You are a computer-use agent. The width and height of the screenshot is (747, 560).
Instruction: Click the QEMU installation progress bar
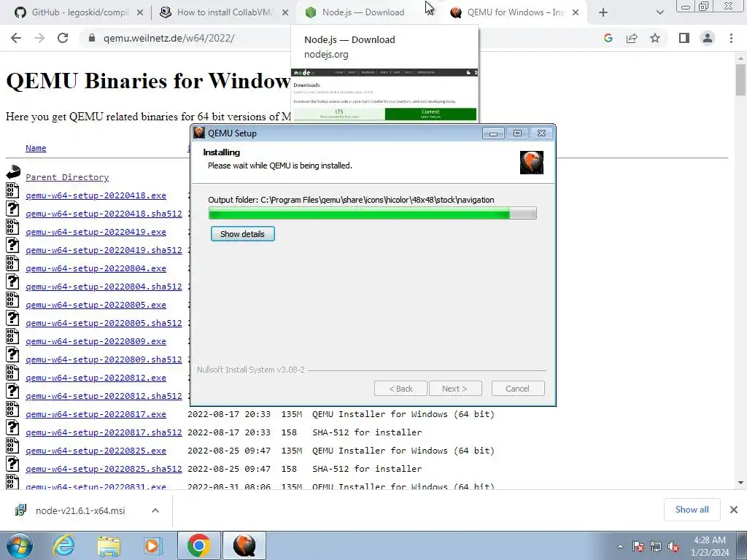[x=373, y=213]
